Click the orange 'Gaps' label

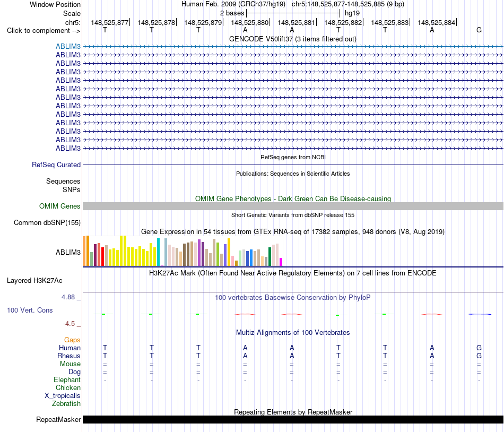[72, 340]
